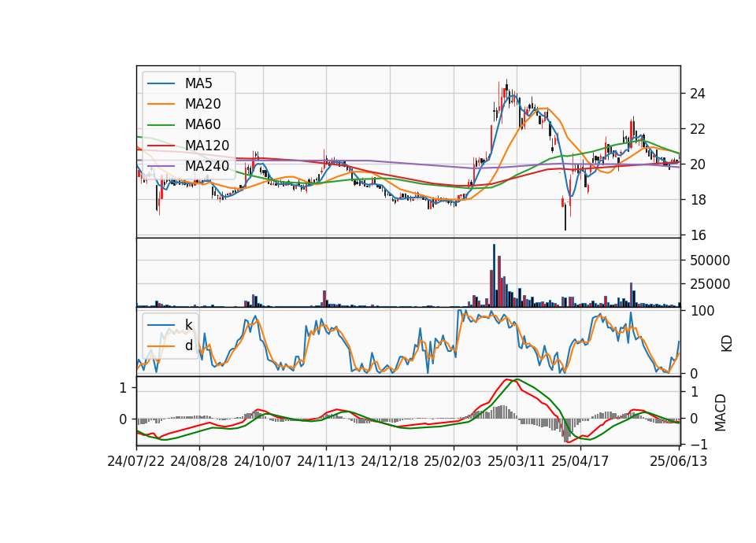Select the MA240 legend label
The height and width of the screenshot is (543, 756).
(x=207, y=166)
